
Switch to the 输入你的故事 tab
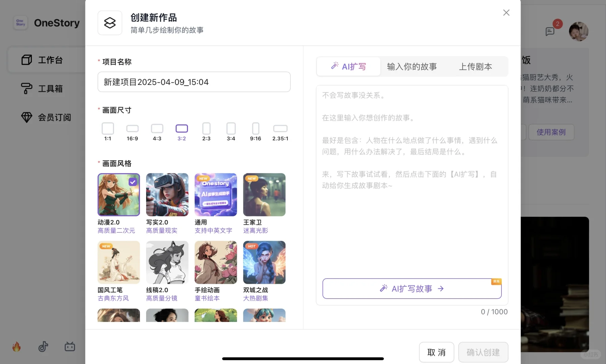(412, 66)
